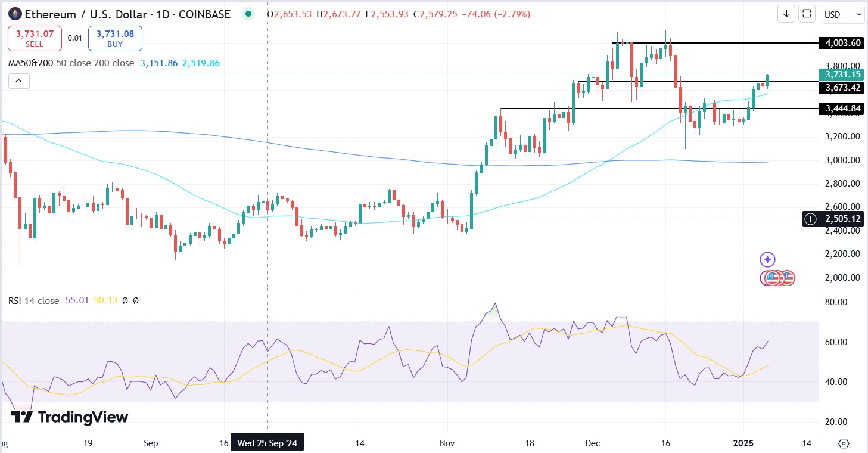Click the green market status dot

(248, 14)
